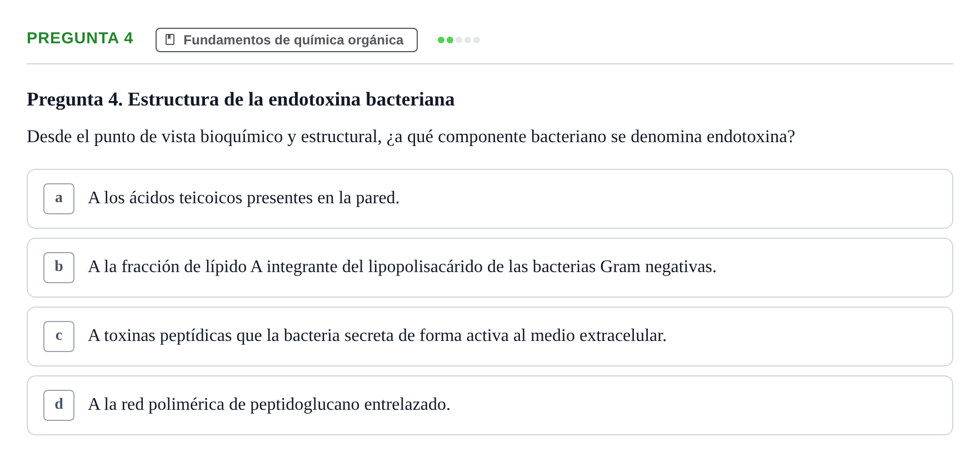Click the second green difficulty dot

click(x=450, y=40)
